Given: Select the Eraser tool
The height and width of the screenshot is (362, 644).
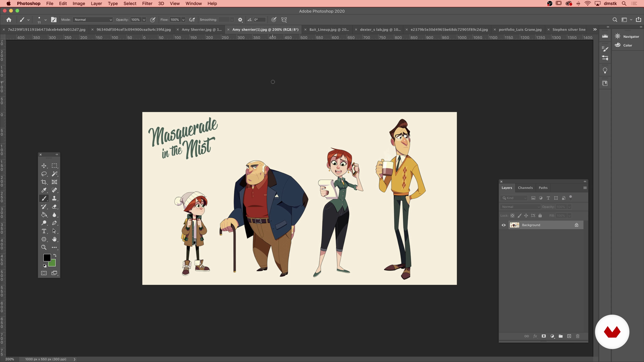Looking at the screenshot, I should (54, 207).
